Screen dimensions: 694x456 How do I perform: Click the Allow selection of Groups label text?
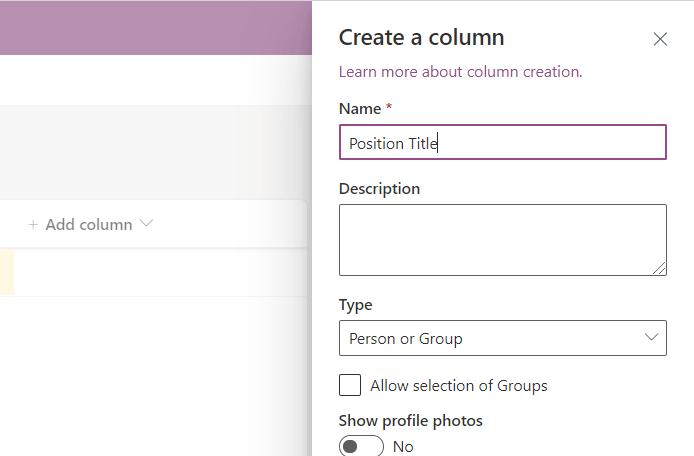[x=459, y=386]
